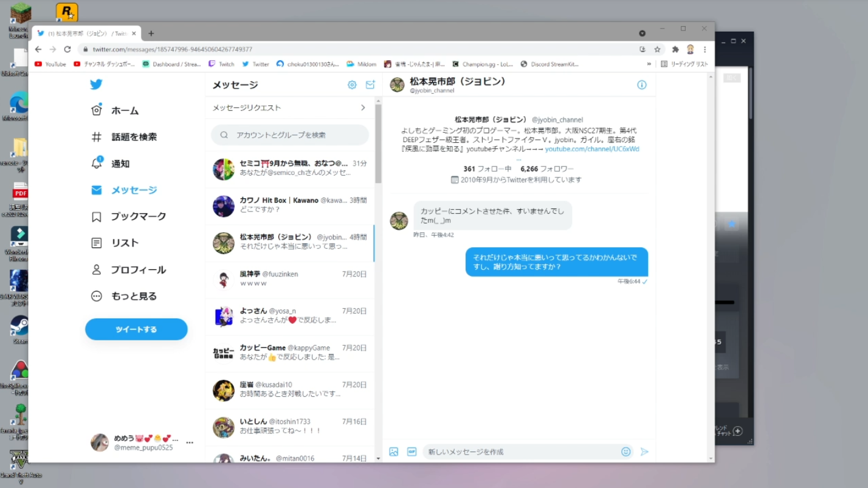
Task: Open the emoji picker
Action: pyautogui.click(x=626, y=452)
